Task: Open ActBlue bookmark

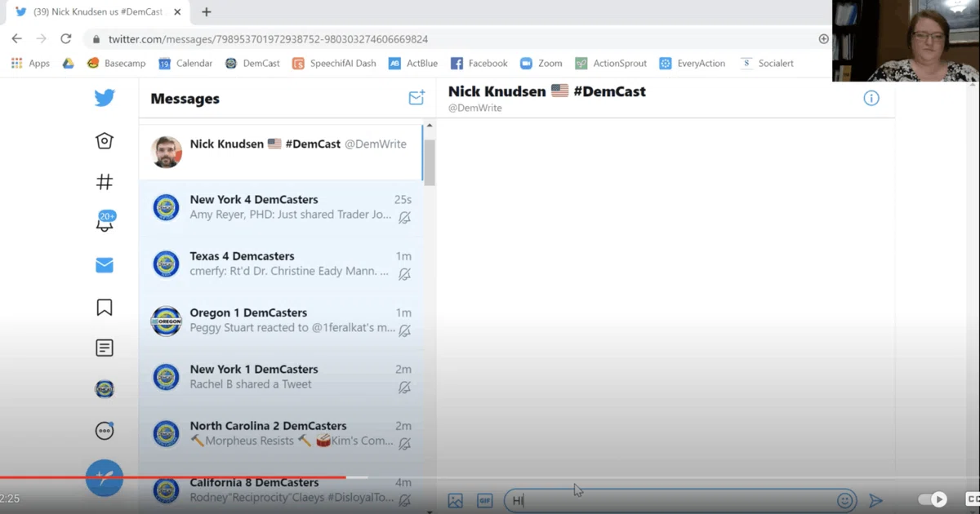Action: (x=414, y=63)
